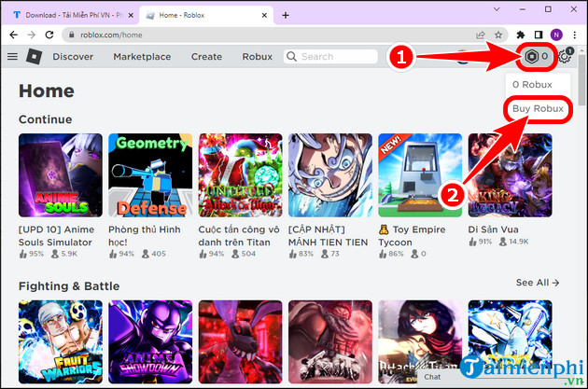Click the page vertical scrollbar
Screen dimensions: 588x389
582,82
